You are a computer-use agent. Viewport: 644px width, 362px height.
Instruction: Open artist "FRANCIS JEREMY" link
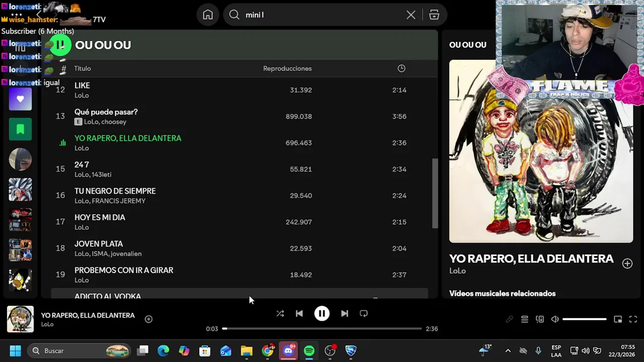click(x=119, y=201)
